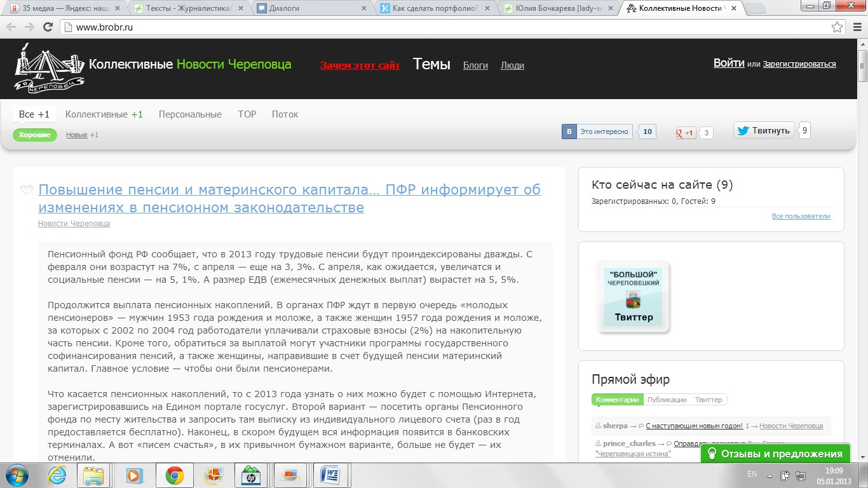Select the "Твиттер" tab in Прямой эфир

pos(709,400)
